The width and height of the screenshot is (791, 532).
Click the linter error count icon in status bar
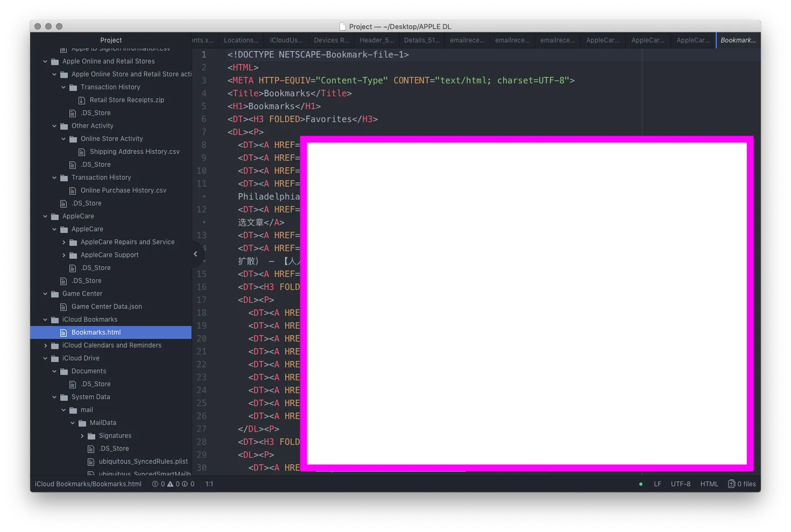tap(155, 484)
